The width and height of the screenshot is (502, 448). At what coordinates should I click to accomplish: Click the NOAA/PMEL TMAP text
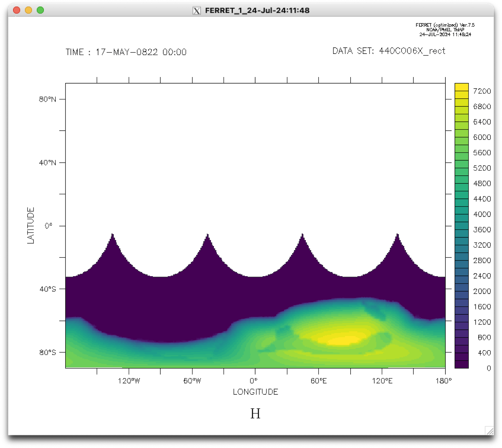tap(445, 30)
